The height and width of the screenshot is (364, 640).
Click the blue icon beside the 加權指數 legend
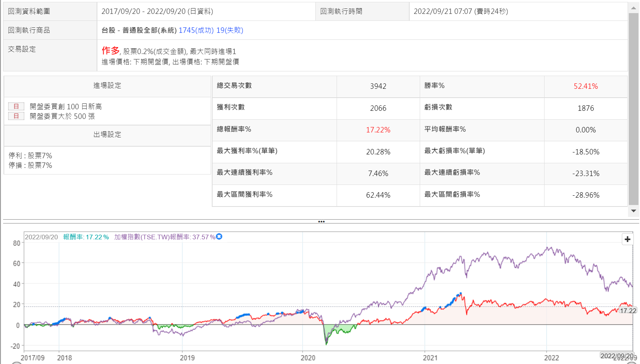pyautogui.click(x=219, y=237)
